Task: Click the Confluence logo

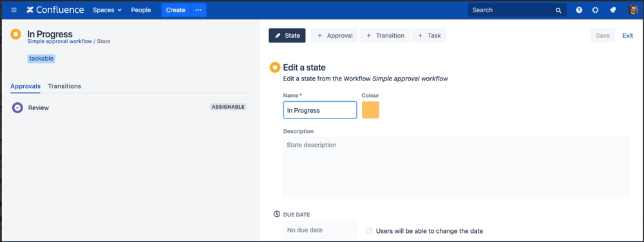Action: [x=55, y=10]
